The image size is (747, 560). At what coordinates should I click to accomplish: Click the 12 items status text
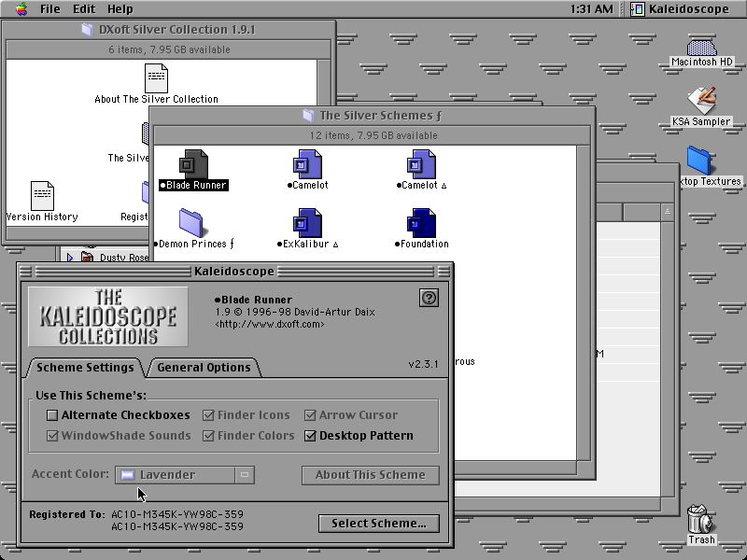[373, 135]
